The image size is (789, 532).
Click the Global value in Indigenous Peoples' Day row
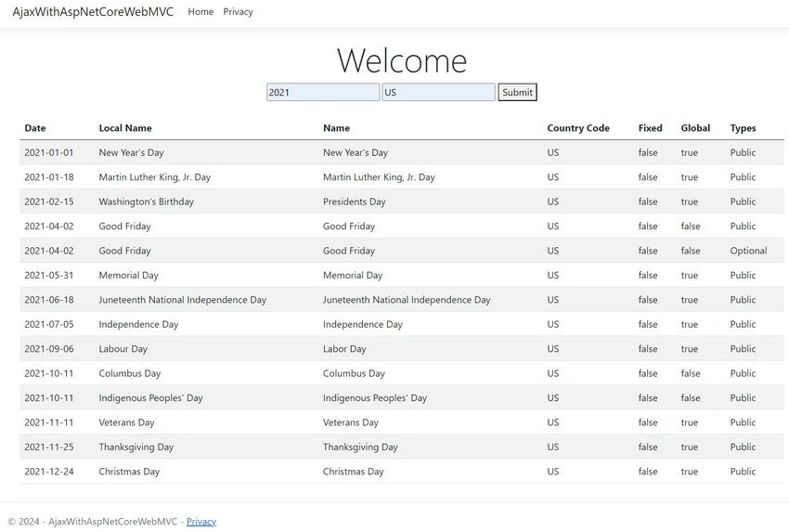click(x=691, y=398)
